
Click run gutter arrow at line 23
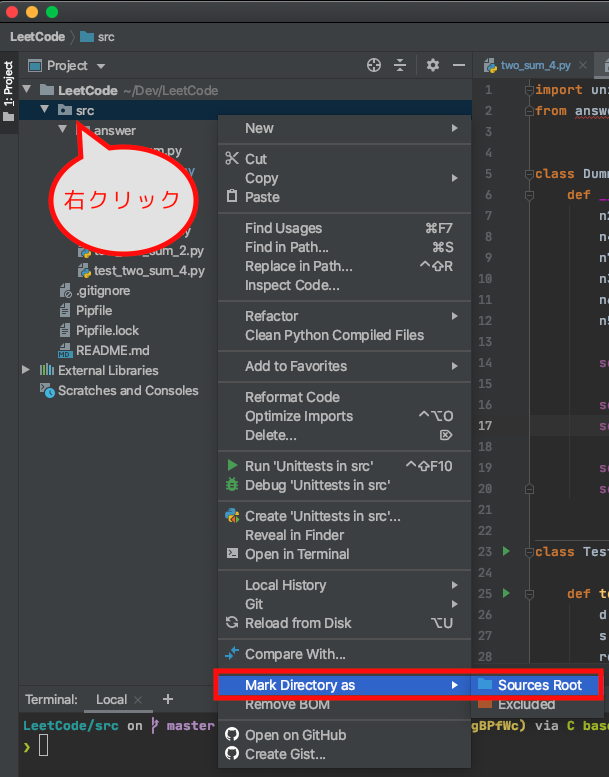click(x=506, y=551)
